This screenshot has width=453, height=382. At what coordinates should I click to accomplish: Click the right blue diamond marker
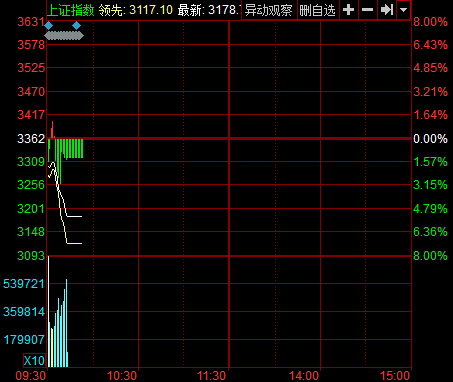[77, 26]
